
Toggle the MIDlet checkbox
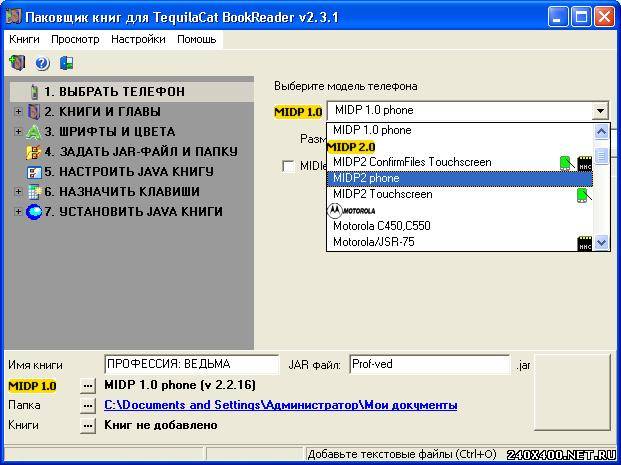pyautogui.click(x=288, y=166)
